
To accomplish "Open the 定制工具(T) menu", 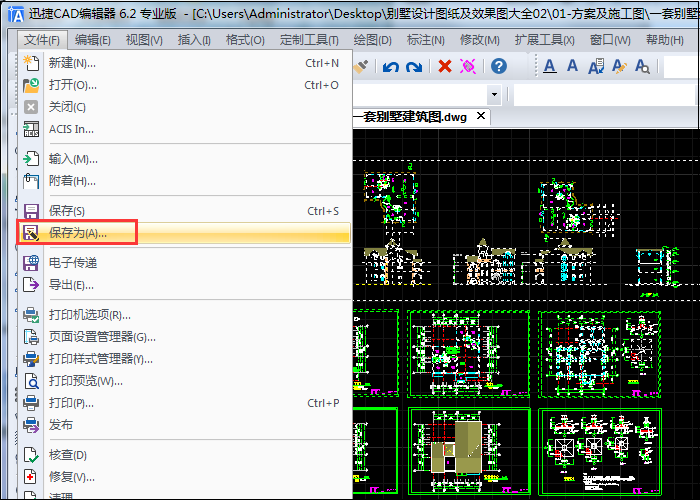I will click(x=309, y=40).
